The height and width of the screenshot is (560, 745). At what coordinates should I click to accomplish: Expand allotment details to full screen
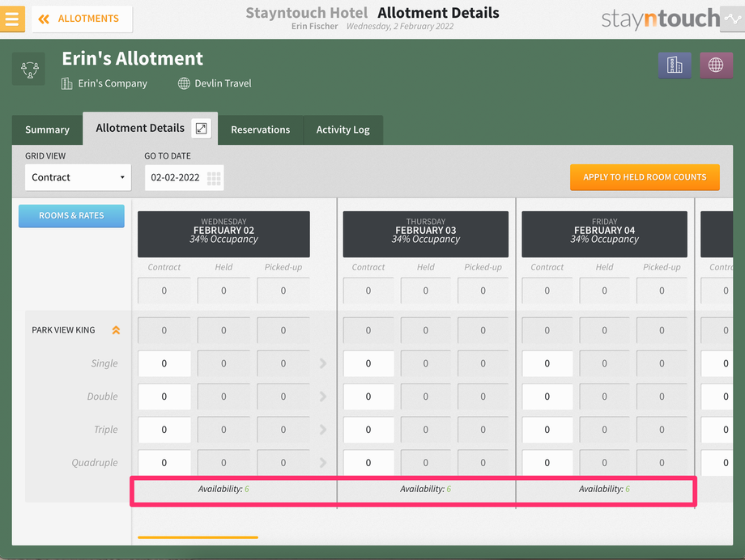point(201,128)
